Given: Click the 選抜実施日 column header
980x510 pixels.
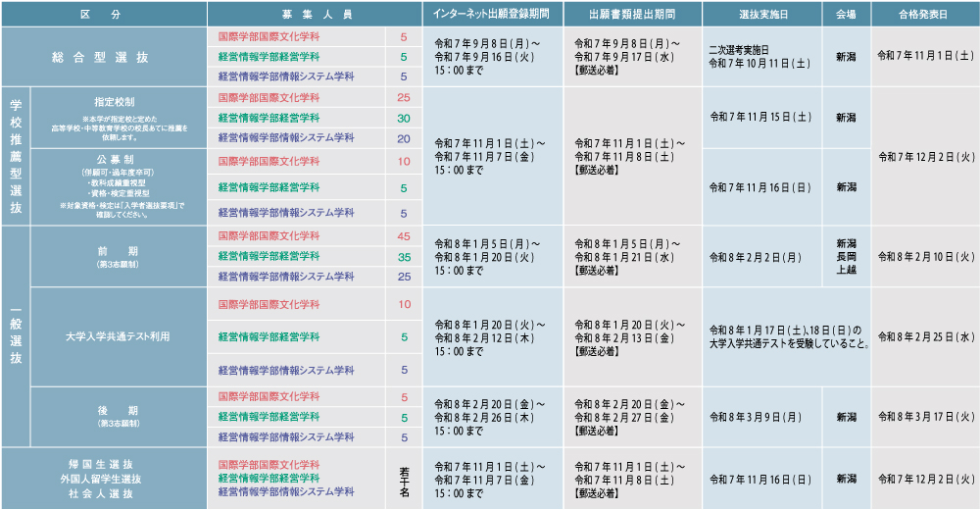Looking at the screenshot, I should (762, 15).
